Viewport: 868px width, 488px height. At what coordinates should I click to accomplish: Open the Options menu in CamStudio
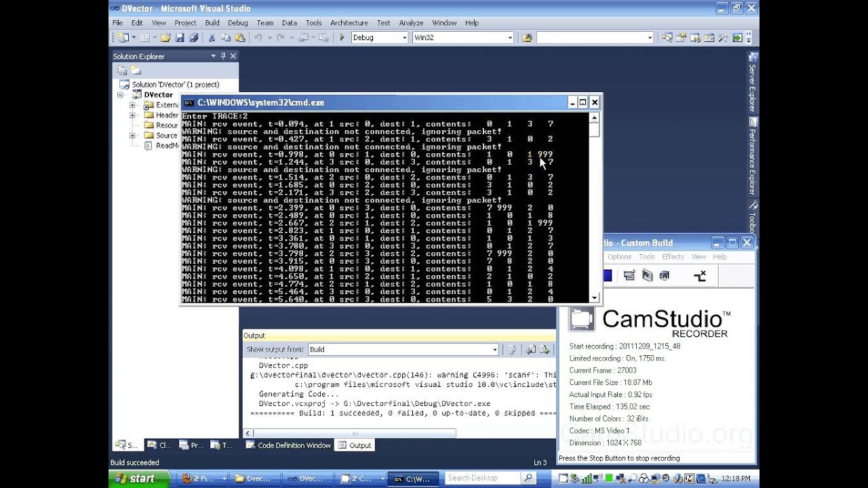[619, 257]
